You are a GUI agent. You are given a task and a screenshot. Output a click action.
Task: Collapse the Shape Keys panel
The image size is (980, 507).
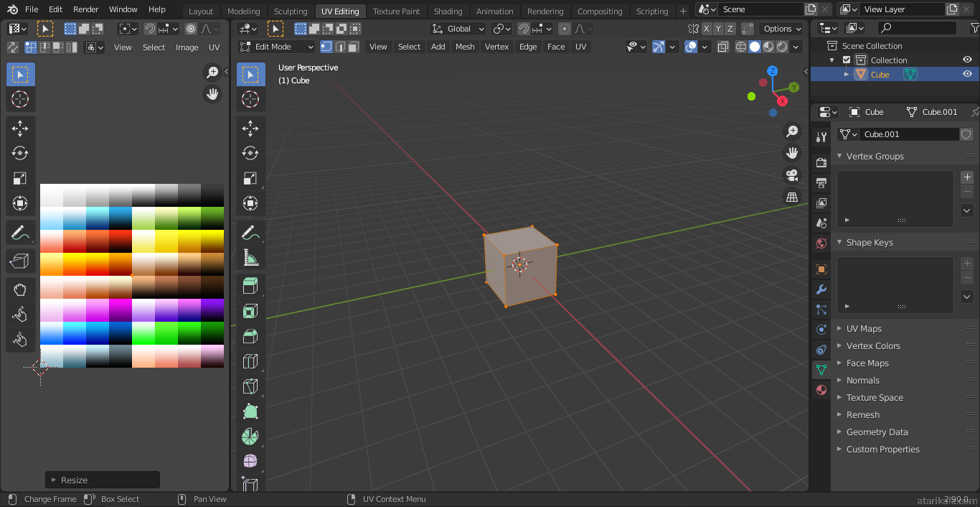(840, 243)
